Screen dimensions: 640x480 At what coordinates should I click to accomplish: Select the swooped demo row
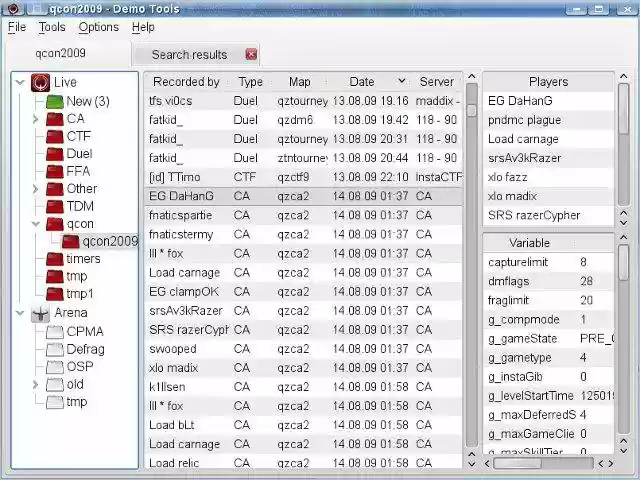[x=304, y=349]
